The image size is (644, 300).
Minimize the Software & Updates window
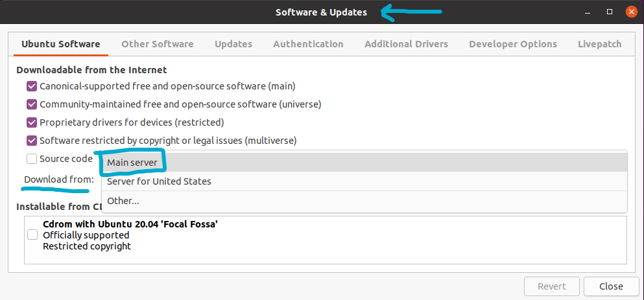[x=588, y=12]
